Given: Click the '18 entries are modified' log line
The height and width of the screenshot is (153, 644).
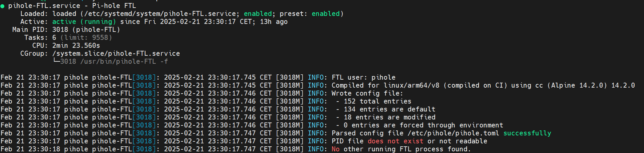Looking at the screenshot, I should click(390, 117).
